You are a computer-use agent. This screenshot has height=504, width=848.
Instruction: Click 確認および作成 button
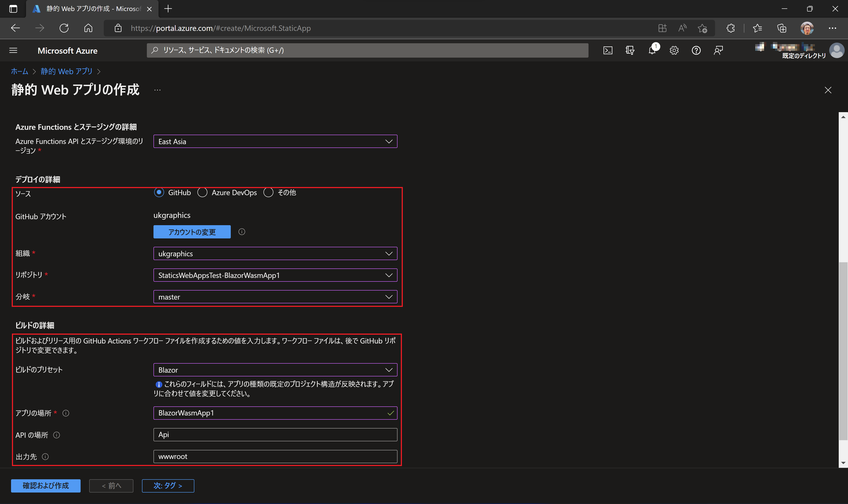(45, 486)
